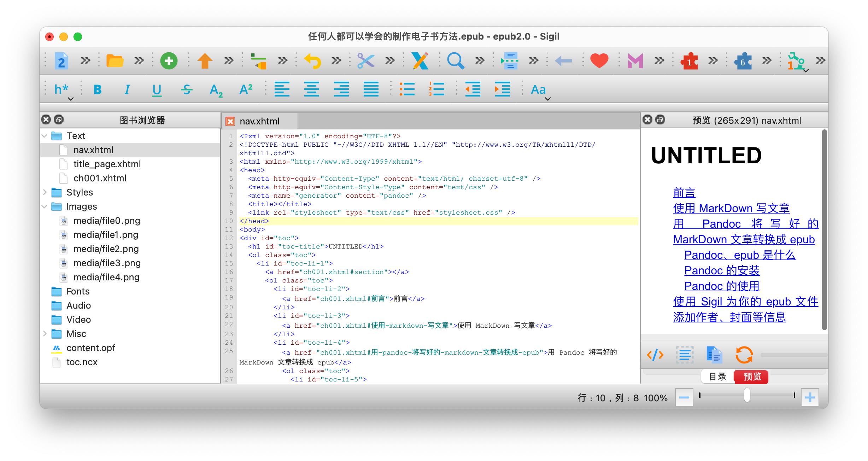Screen dimensions: 868x461
Task: Toggle bold formatting
Action: click(98, 90)
